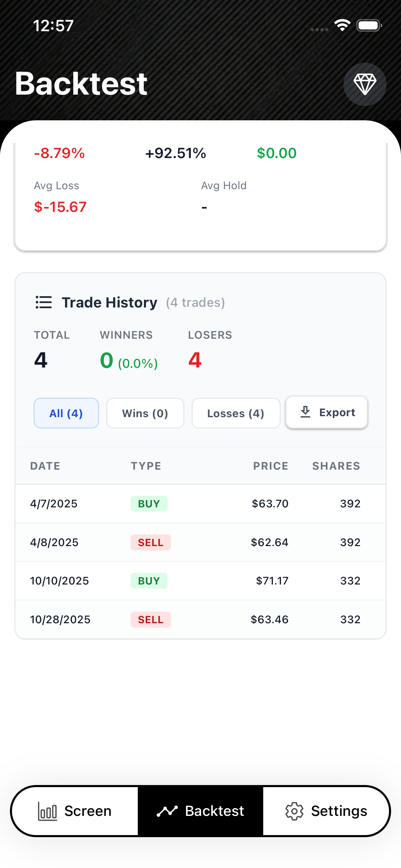Tap the Trade History list icon

coord(44,302)
